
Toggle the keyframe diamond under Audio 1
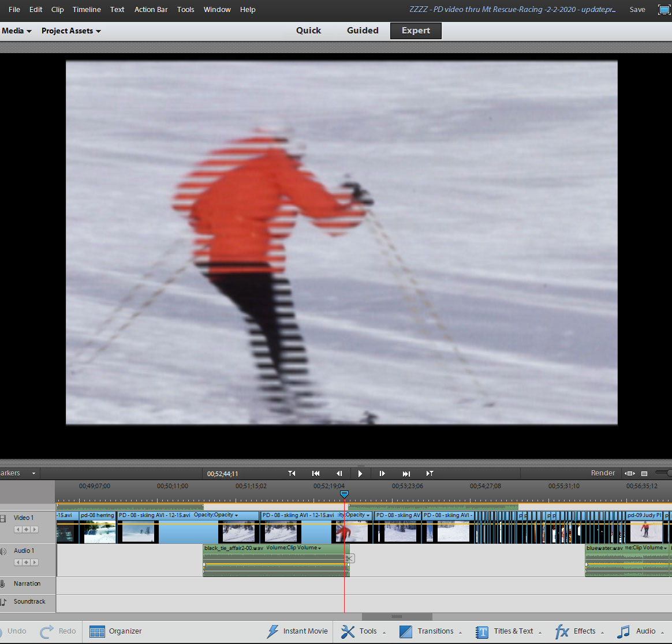25,561
